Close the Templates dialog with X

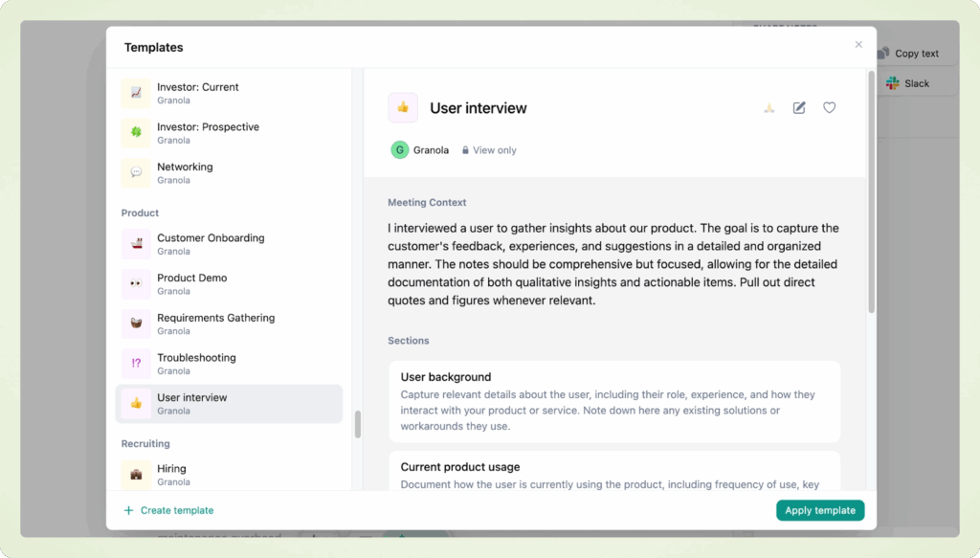858,45
